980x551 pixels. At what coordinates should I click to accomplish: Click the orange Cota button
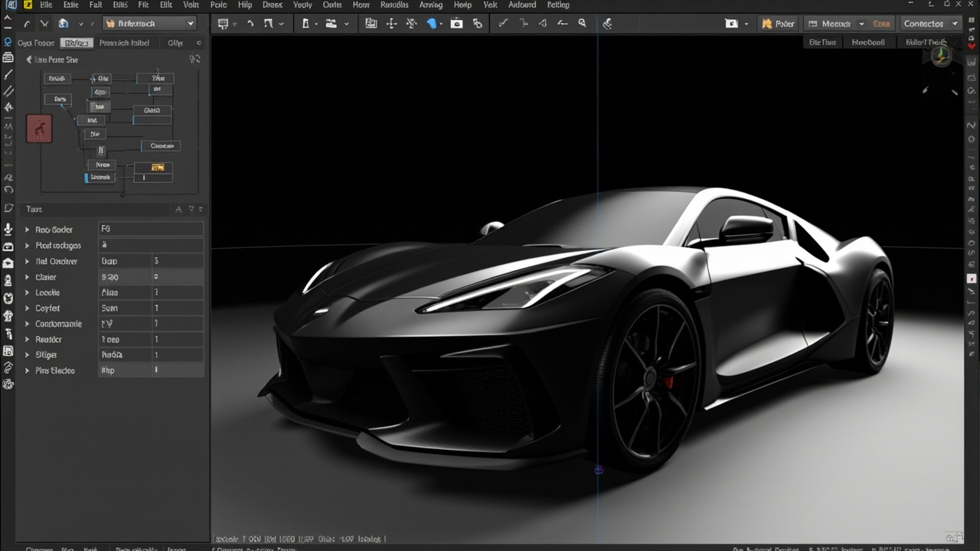880,24
